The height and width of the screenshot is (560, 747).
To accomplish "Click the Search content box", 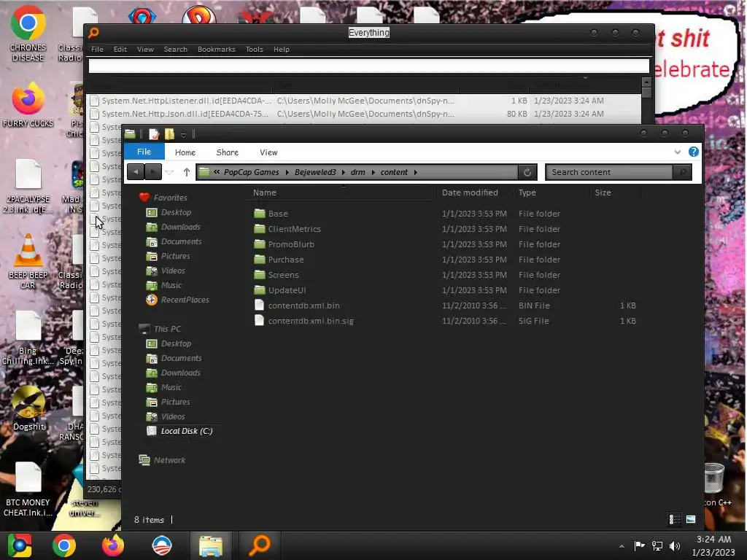I will [x=609, y=172].
